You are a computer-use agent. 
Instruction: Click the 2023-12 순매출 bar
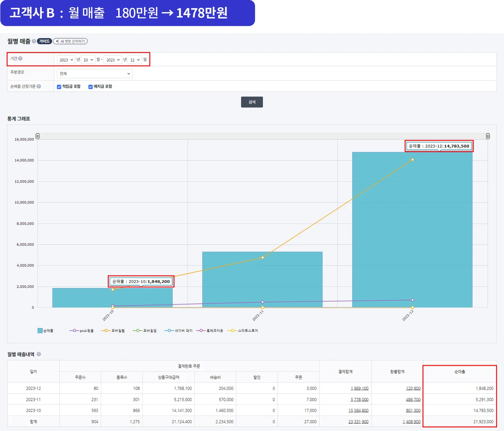coord(412,230)
